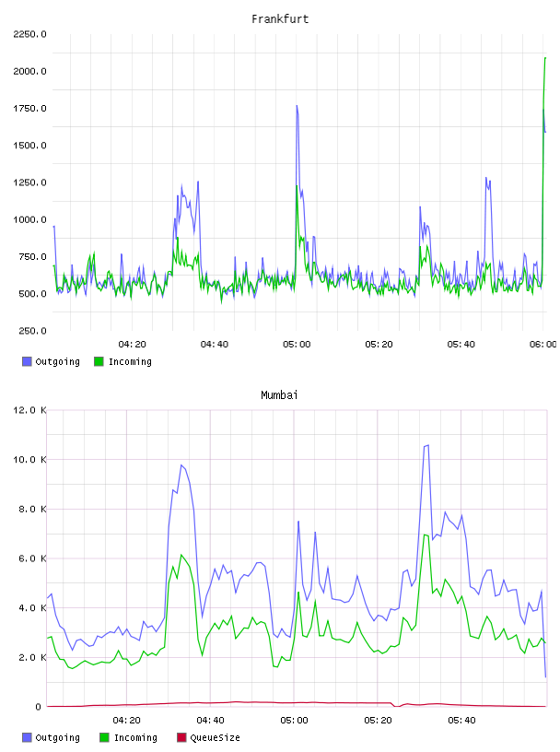The height and width of the screenshot is (752, 560).
Task: Click the 1250.0 y-axis label in Frankfurt chart
Action: click(29, 182)
